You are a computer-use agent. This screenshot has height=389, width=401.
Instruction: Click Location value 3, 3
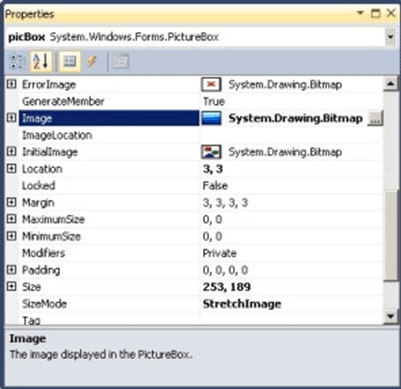pos(213,169)
